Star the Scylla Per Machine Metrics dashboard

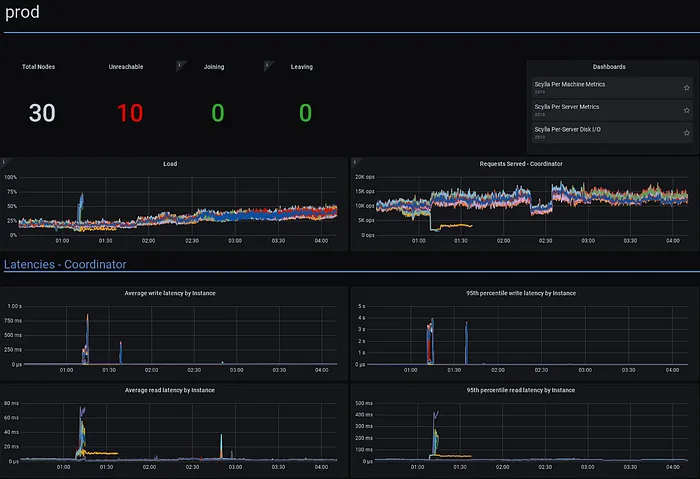(687, 87)
